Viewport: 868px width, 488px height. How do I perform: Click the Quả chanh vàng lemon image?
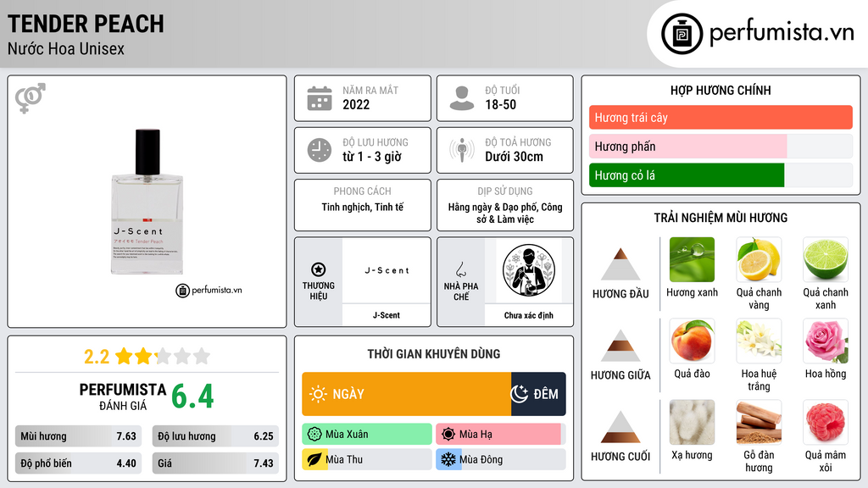[x=759, y=259]
